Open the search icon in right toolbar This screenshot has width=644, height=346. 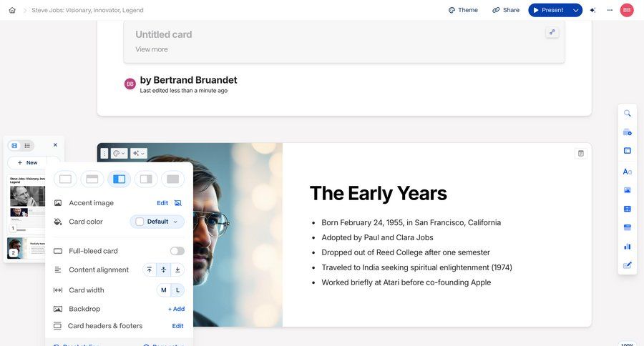[628, 114]
